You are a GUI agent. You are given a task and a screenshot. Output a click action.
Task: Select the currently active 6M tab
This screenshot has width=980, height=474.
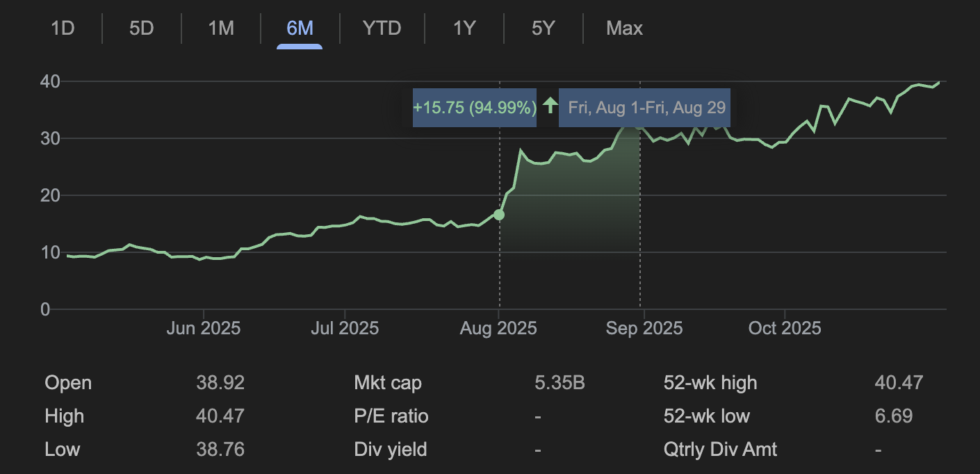[299, 28]
